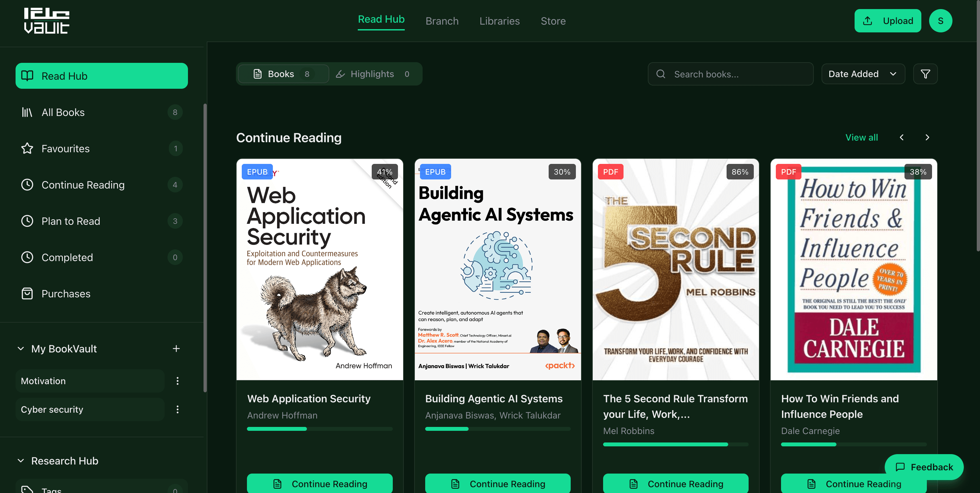Screen dimensions: 980x493
Task: Open Web Application Security cover thumbnail
Action: [320, 269]
